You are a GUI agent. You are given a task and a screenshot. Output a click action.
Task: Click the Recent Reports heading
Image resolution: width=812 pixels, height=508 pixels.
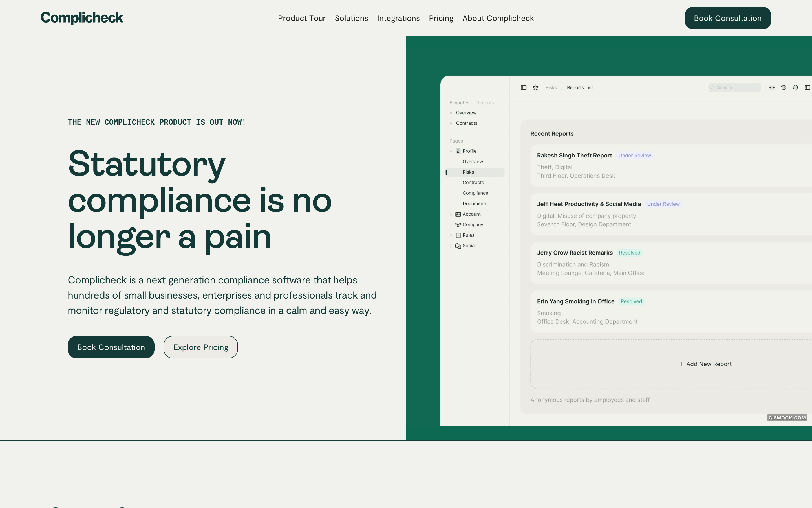(x=552, y=134)
